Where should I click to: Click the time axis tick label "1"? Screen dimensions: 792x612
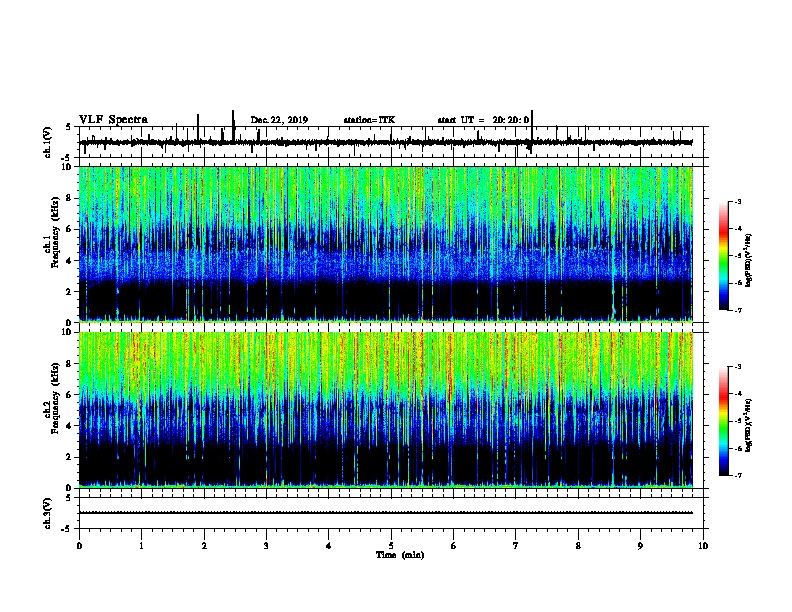click(141, 546)
